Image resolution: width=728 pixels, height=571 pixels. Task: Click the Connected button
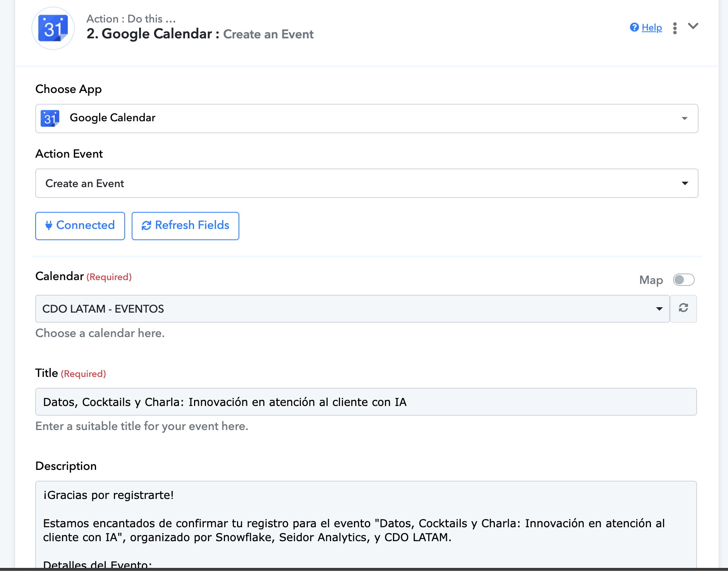coord(80,226)
